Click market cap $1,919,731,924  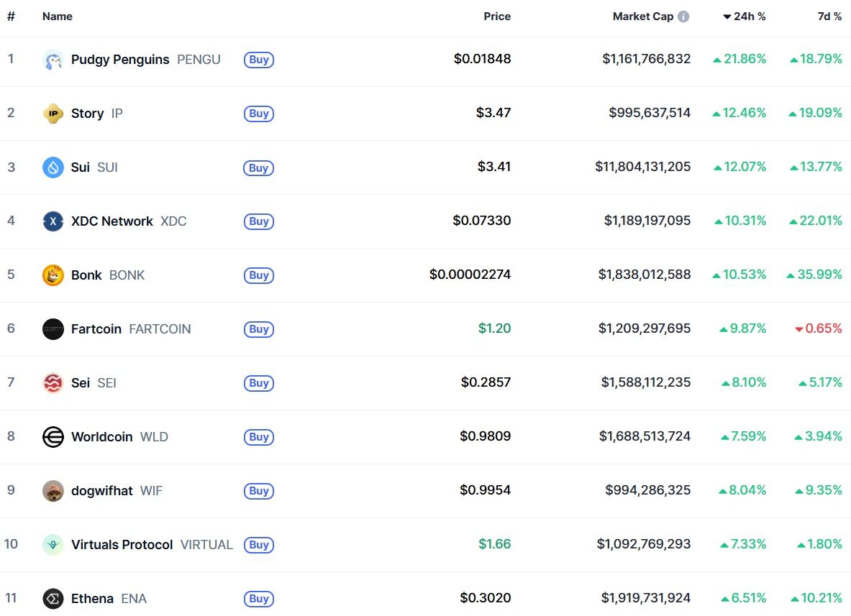pos(646,597)
